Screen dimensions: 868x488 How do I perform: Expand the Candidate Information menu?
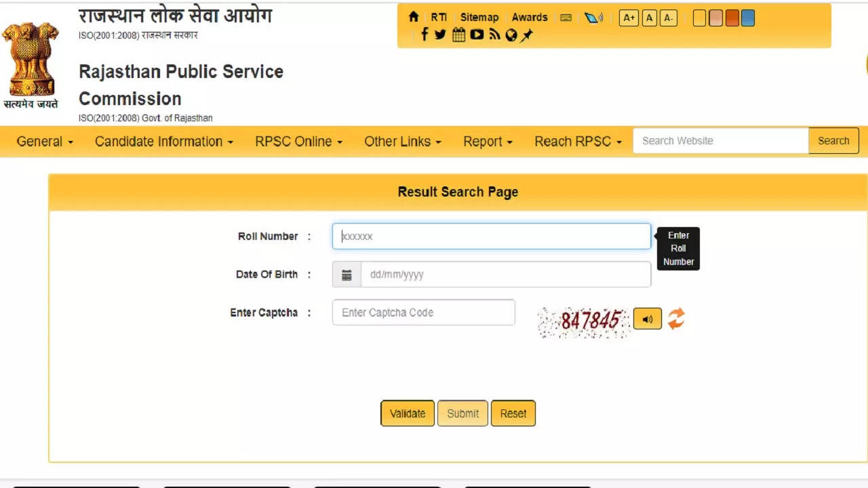tap(163, 142)
